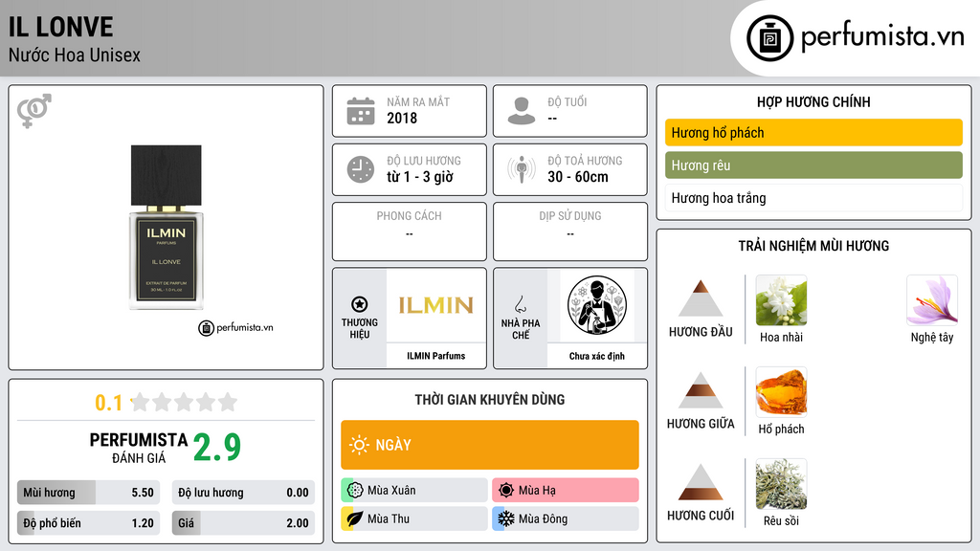The height and width of the screenshot is (551, 980).
Task: Select the green Hương rêu accord bar
Action: [x=813, y=165]
